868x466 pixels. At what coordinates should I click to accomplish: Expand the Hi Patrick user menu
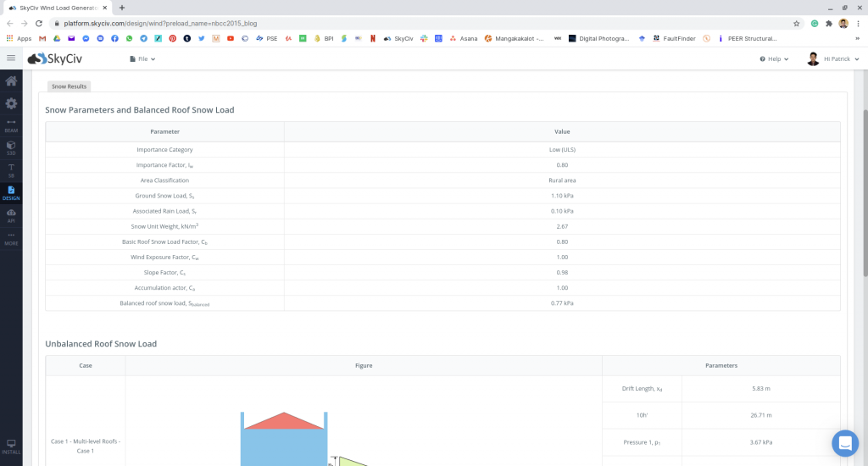click(x=834, y=59)
